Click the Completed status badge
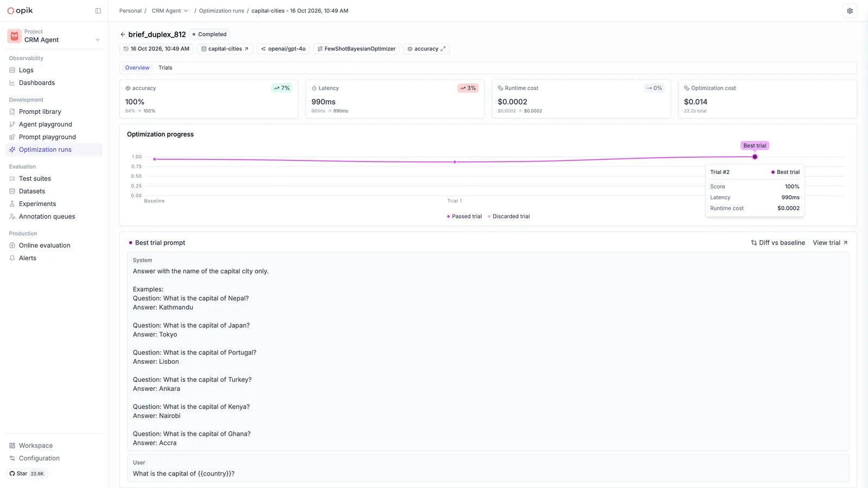Image resolution: width=868 pixels, height=488 pixels. [209, 34]
